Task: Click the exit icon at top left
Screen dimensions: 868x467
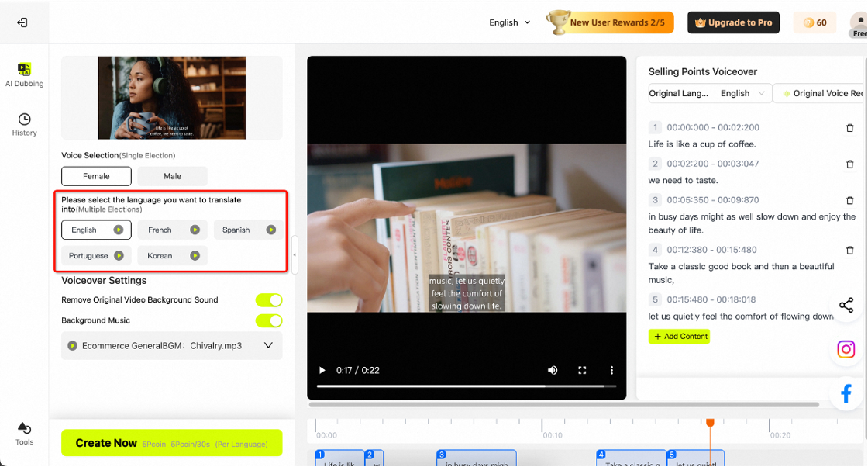Action: click(22, 22)
